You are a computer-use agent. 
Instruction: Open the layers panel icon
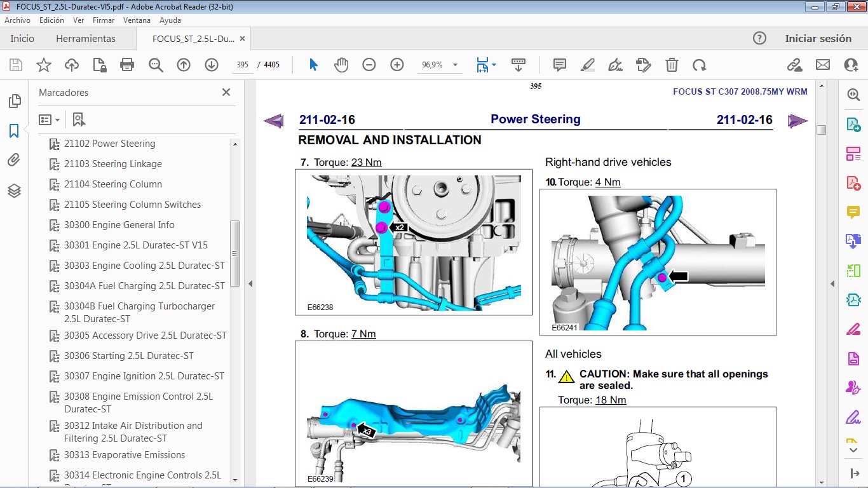(x=14, y=191)
